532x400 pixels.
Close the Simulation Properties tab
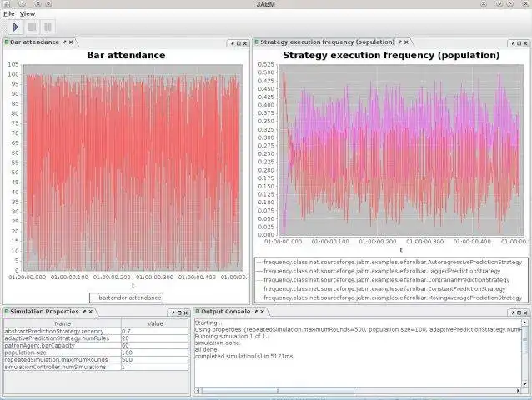(x=91, y=312)
